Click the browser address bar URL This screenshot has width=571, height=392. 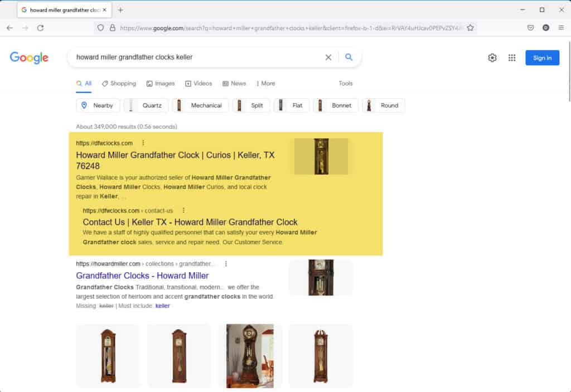(289, 28)
